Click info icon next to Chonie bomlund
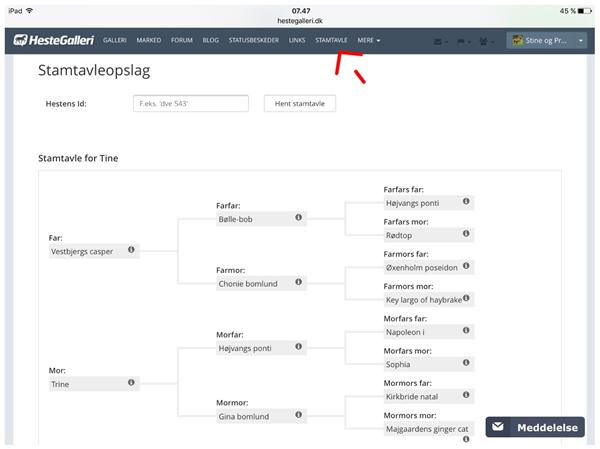Screen dimensions: 600x449 (x=298, y=283)
